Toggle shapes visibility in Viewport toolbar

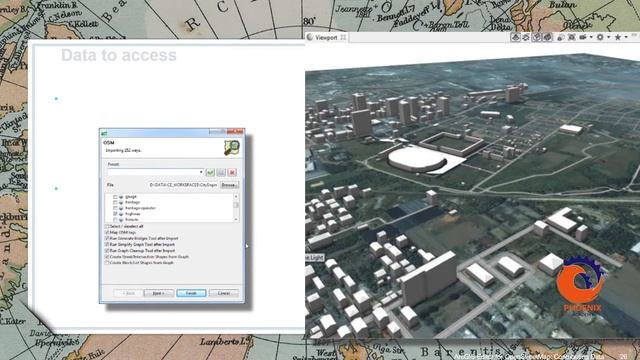[x=537, y=37]
